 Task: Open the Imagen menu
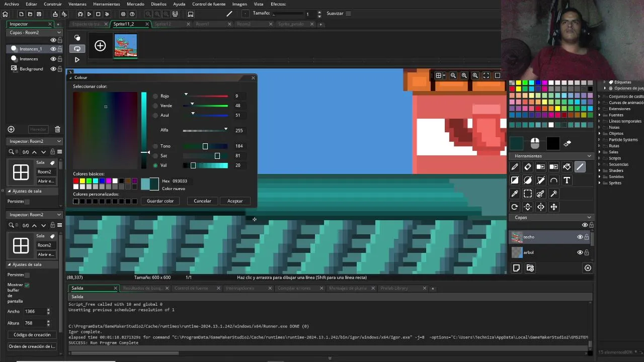[x=239, y=4]
